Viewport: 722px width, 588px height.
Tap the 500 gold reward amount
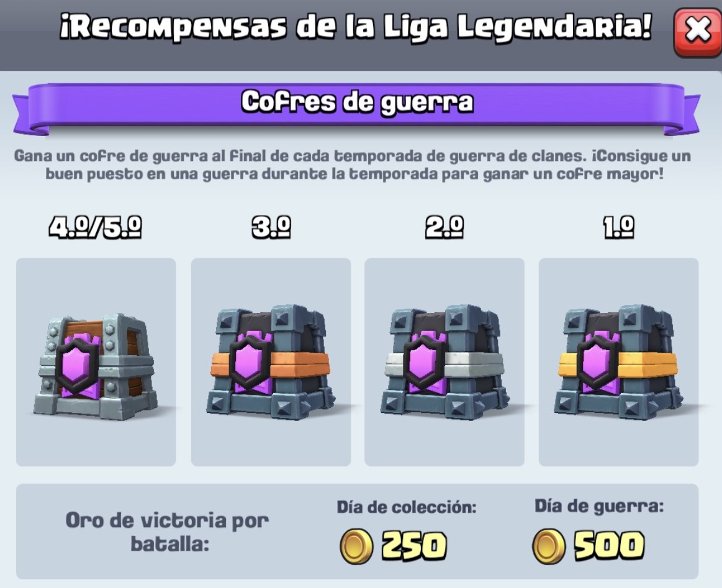[x=609, y=546]
